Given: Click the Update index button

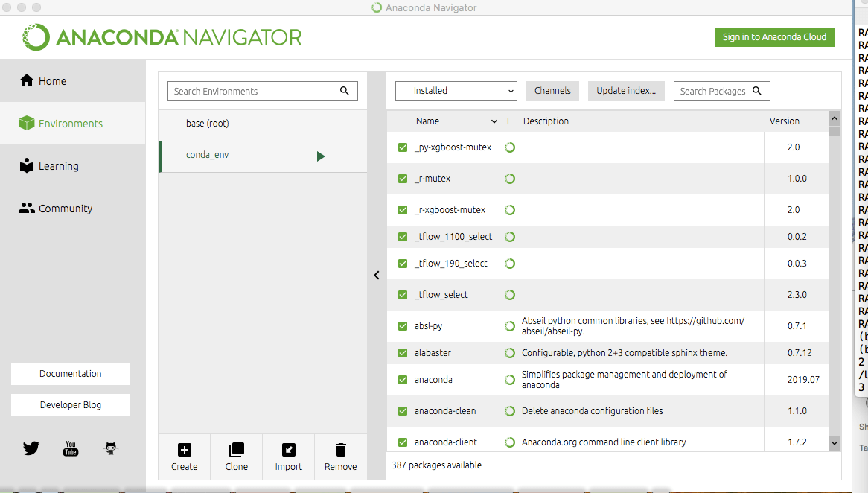Looking at the screenshot, I should coord(626,91).
